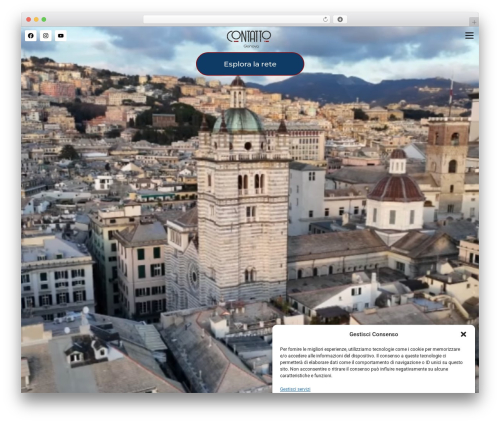The height and width of the screenshot is (423, 500).
Task: Open the Instagram social icon
Action: coord(46,36)
